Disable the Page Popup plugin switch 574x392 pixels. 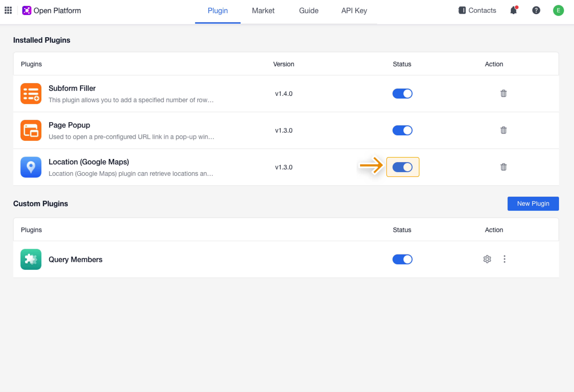402,130
